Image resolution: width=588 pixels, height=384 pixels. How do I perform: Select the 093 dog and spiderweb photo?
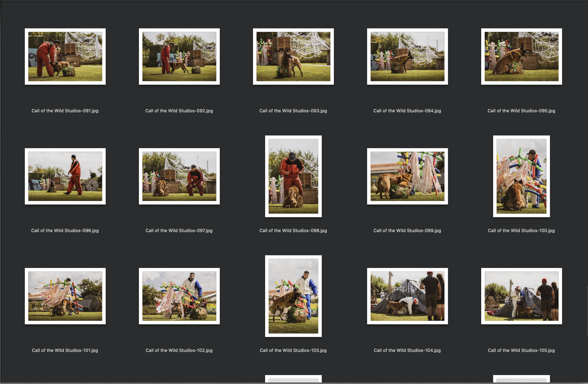click(x=293, y=56)
